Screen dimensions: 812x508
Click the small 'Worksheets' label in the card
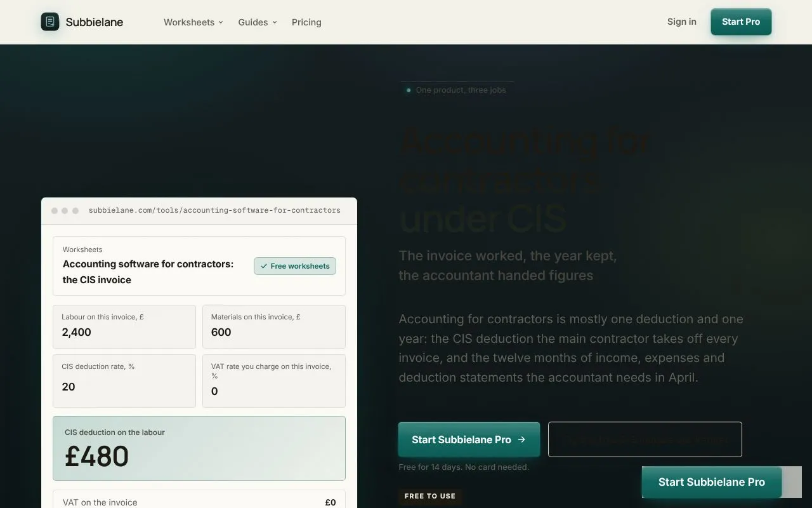(x=82, y=250)
